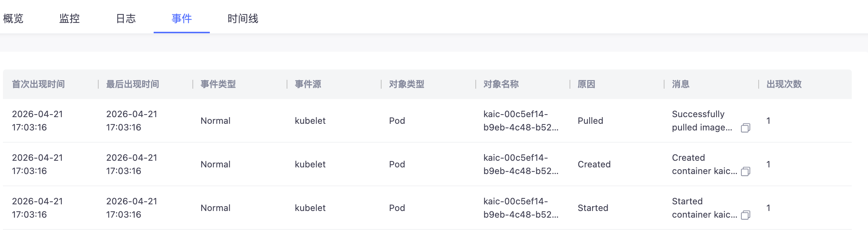Click object name in the Created row
This screenshot has height=235, width=868.
[521, 164]
